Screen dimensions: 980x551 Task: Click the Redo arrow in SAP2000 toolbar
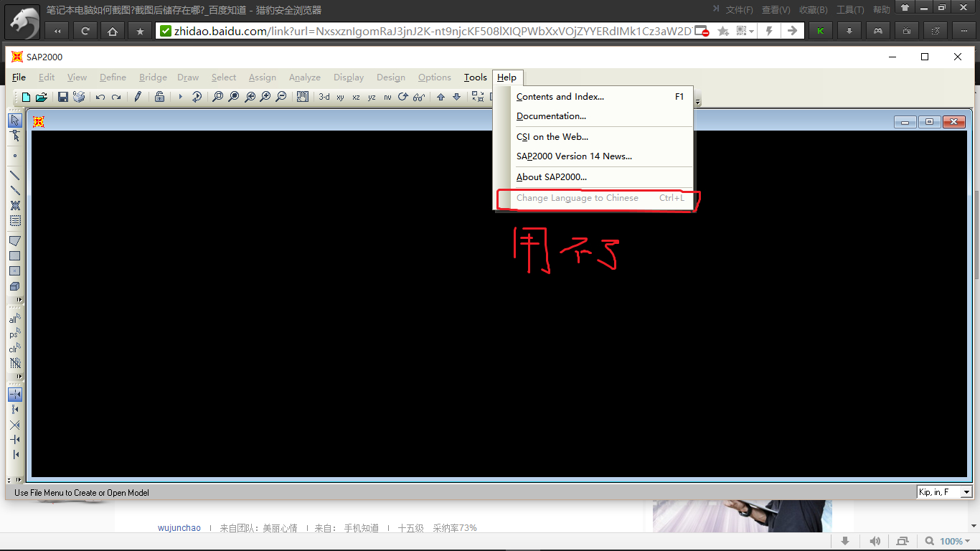[116, 97]
